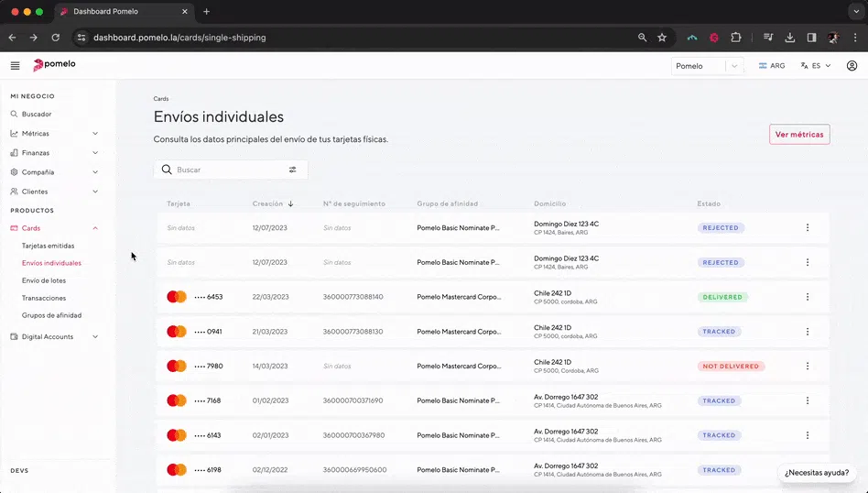Image resolution: width=868 pixels, height=493 pixels.
Task: Open the user profile icon
Action: [x=852, y=66]
